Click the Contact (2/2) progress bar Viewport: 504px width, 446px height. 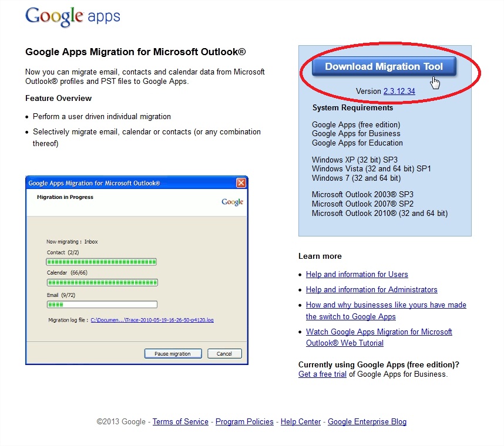[x=102, y=262]
